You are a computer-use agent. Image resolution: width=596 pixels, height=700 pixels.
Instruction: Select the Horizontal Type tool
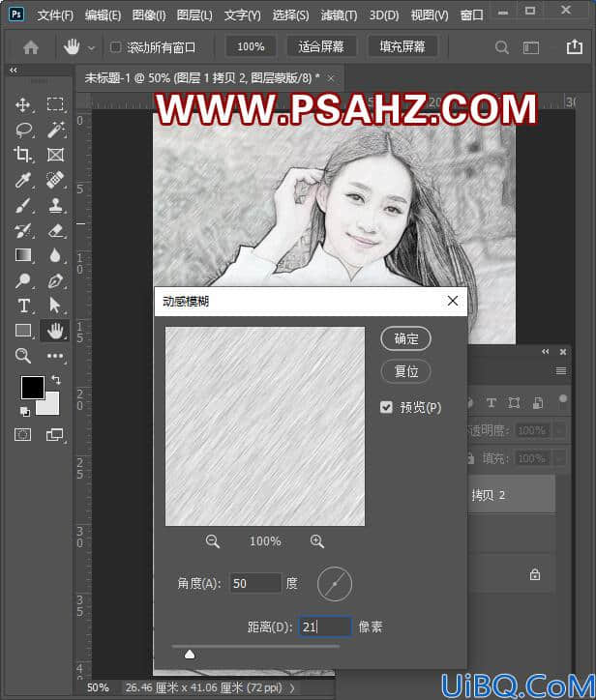click(23, 306)
